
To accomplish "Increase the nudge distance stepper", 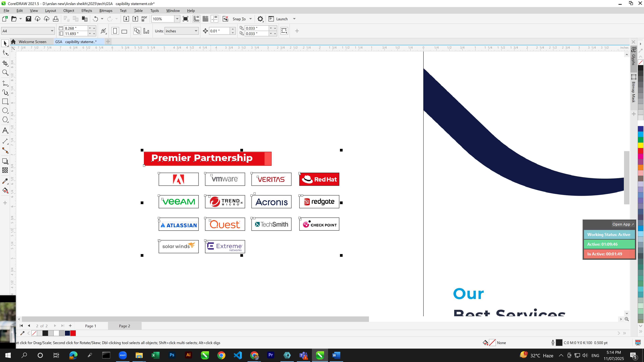I will pos(233,29).
